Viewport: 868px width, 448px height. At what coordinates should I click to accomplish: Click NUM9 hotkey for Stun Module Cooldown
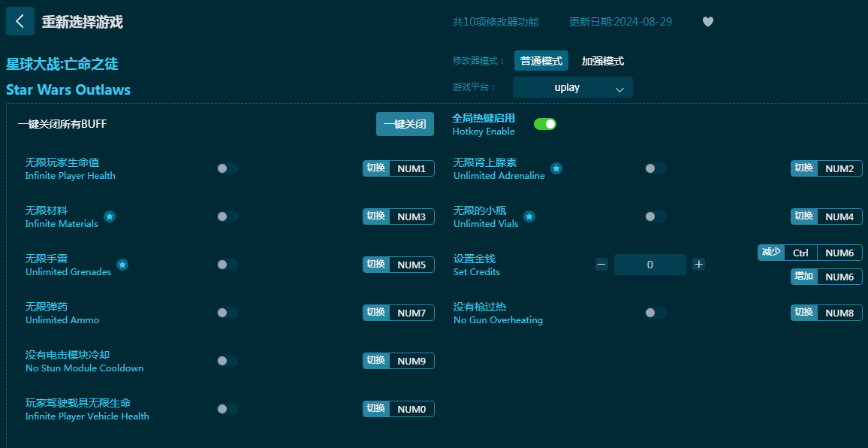411,361
